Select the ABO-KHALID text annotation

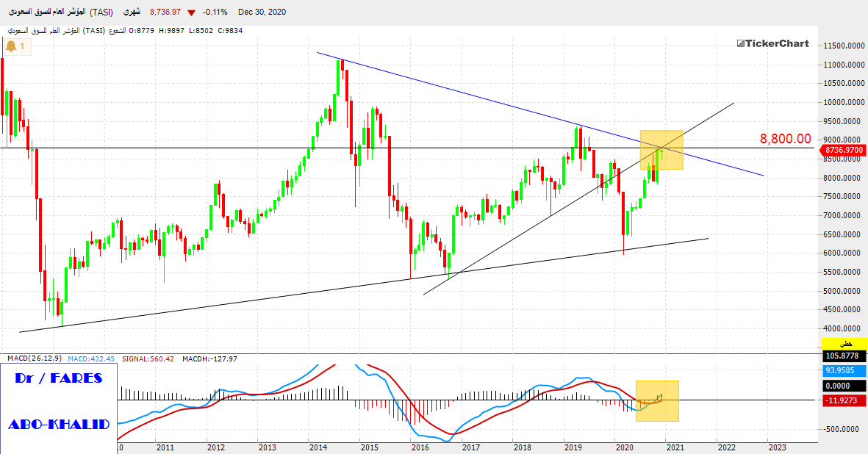point(59,425)
